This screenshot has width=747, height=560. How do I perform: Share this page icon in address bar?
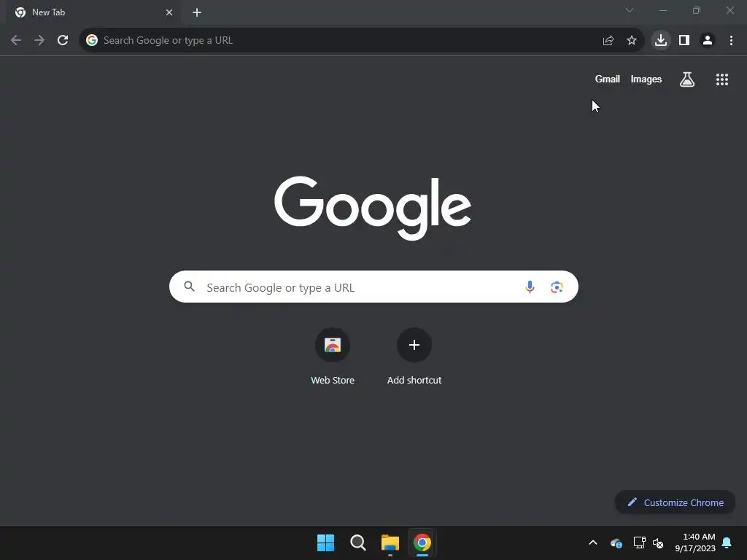[608, 41]
